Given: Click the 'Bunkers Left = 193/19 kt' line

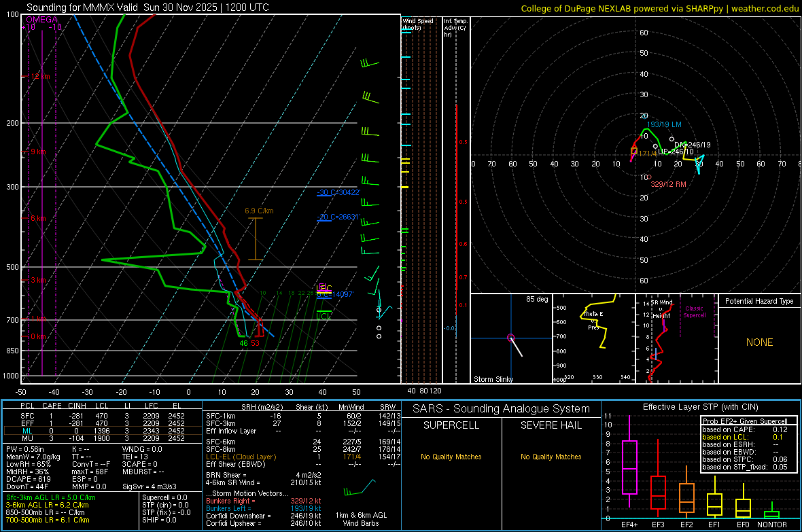Looking at the screenshot, I should click(264, 508).
